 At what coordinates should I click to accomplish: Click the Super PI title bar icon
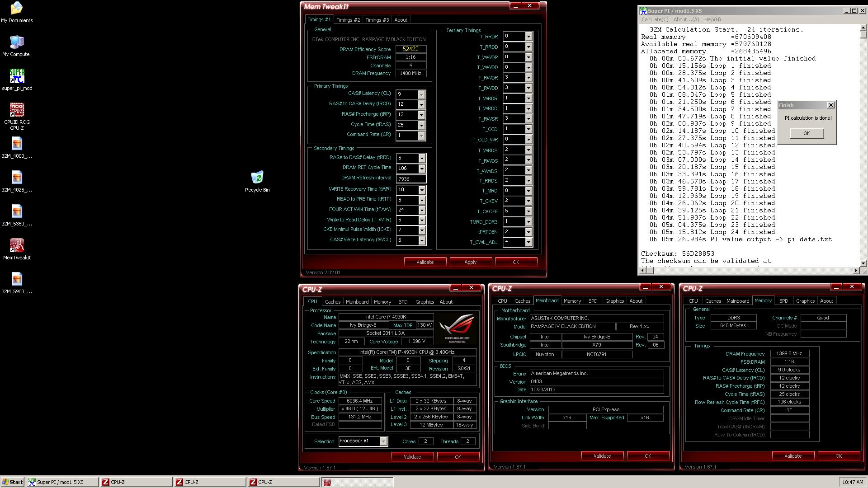coord(643,10)
